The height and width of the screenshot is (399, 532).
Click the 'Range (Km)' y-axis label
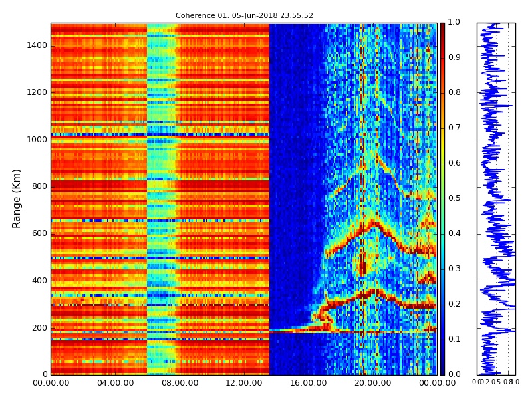point(16,199)
